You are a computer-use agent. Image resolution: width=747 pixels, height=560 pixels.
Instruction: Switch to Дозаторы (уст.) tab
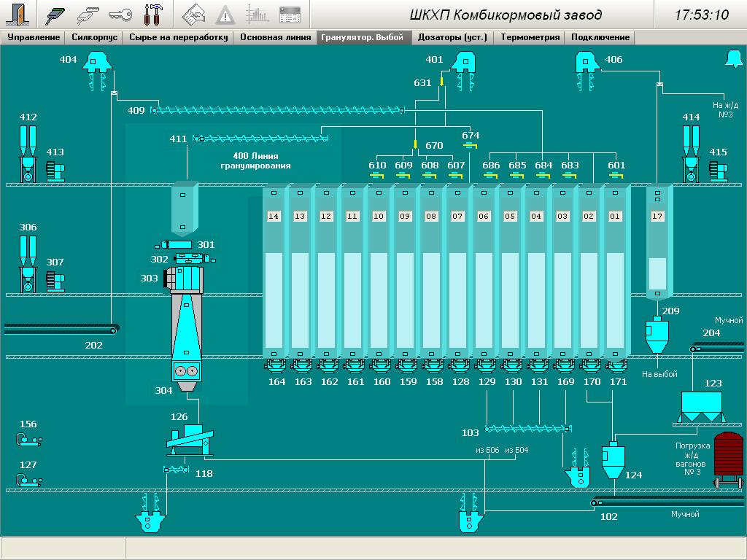tap(452, 37)
